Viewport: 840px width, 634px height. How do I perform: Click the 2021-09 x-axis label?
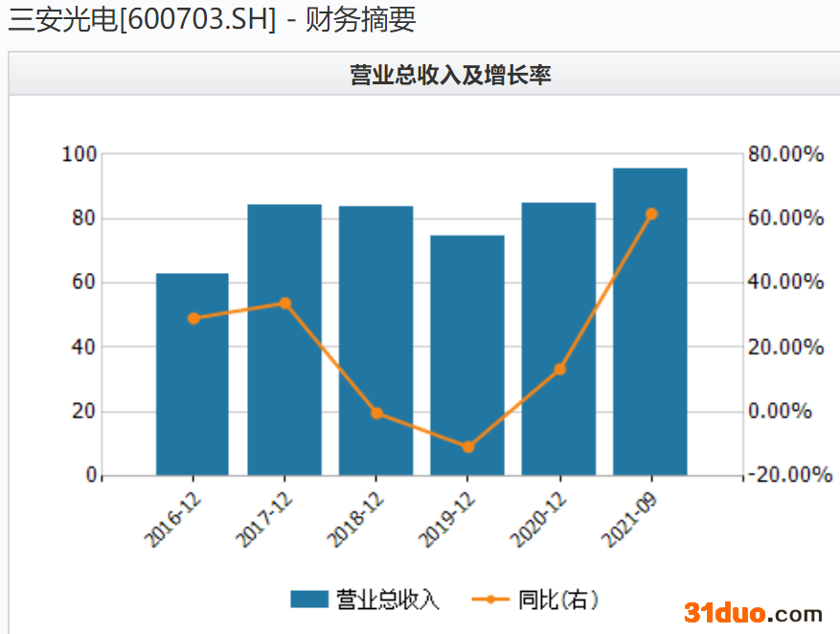629,519
